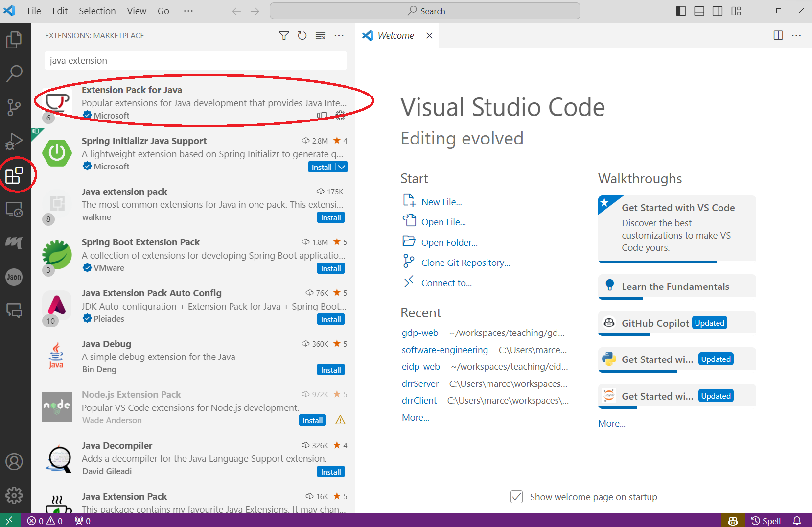This screenshot has height=527, width=812.
Task: Click the ports forwarded status item
Action: pos(82,521)
